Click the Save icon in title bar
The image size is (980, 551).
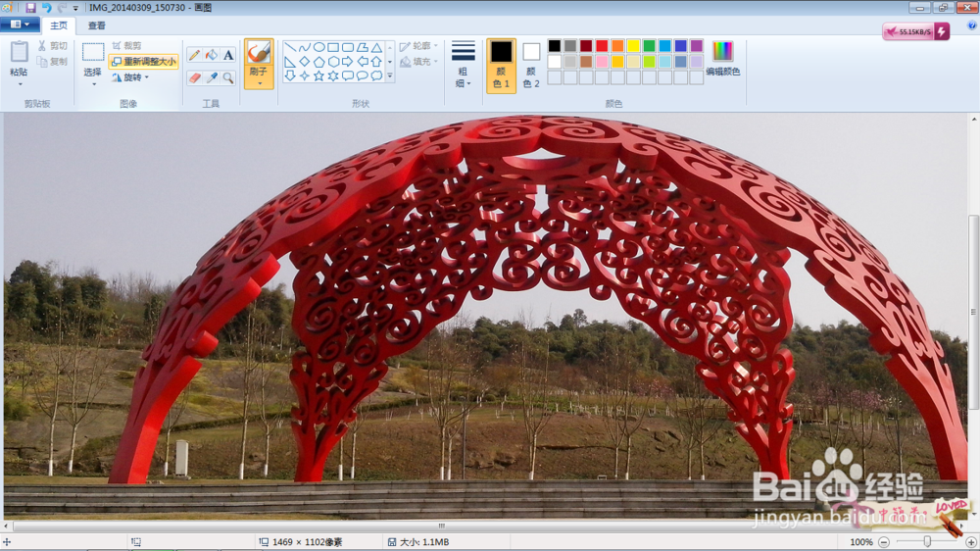tap(30, 8)
